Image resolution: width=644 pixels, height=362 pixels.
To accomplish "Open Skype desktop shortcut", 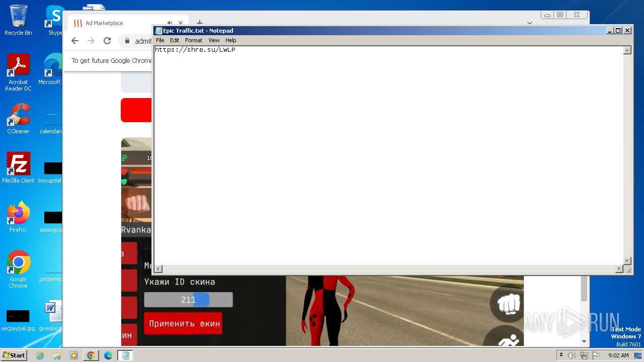I will 54,20.
